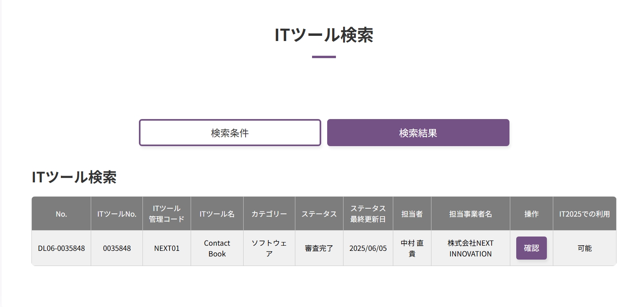This screenshot has height=307, width=644.
Task: Select the Contact Book tool name
Action: (217, 248)
